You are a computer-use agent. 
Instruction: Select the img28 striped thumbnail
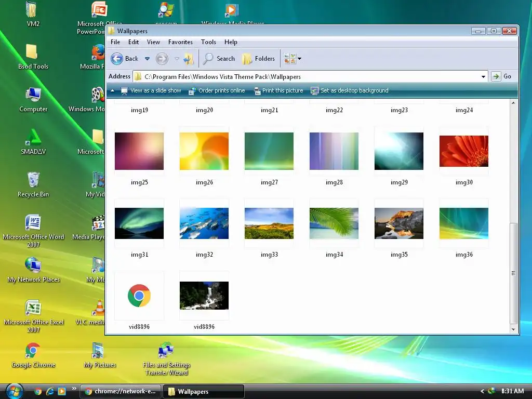334,151
